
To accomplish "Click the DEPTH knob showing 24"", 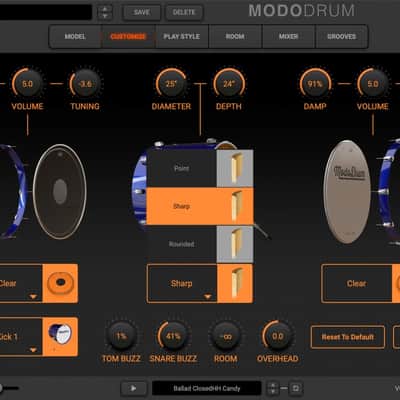I will click(229, 84).
